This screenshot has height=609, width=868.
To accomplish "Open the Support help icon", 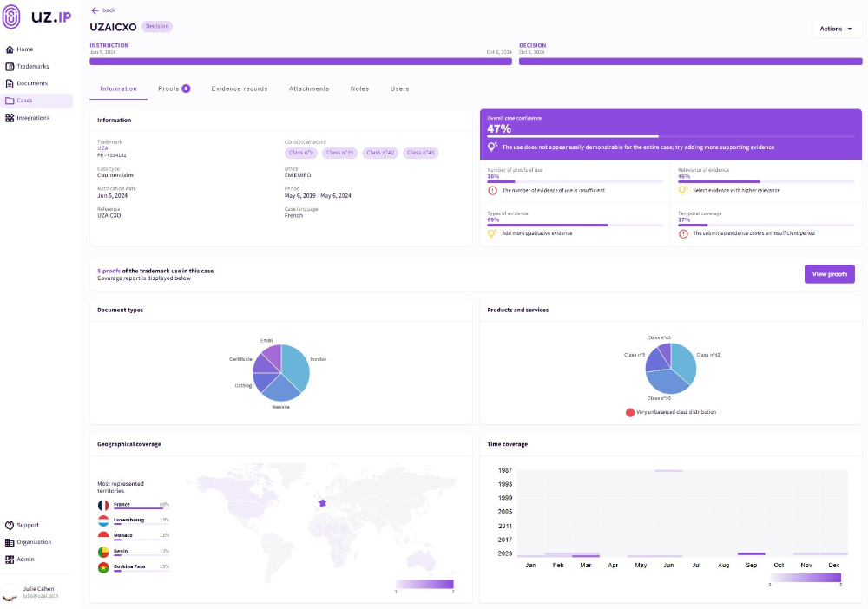I will tap(10, 525).
